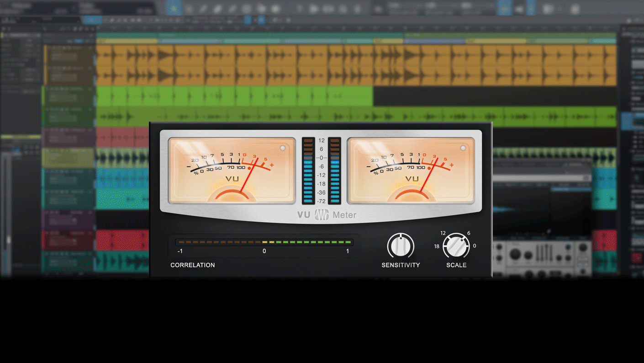Reset the right VU meter peak LED
644x363 pixels.
(x=463, y=148)
